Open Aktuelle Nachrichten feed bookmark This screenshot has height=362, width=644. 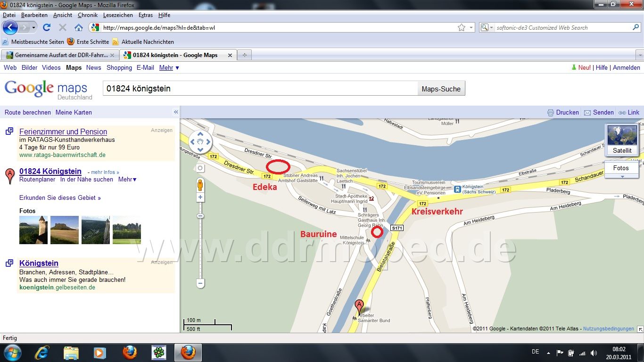[143, 41]
